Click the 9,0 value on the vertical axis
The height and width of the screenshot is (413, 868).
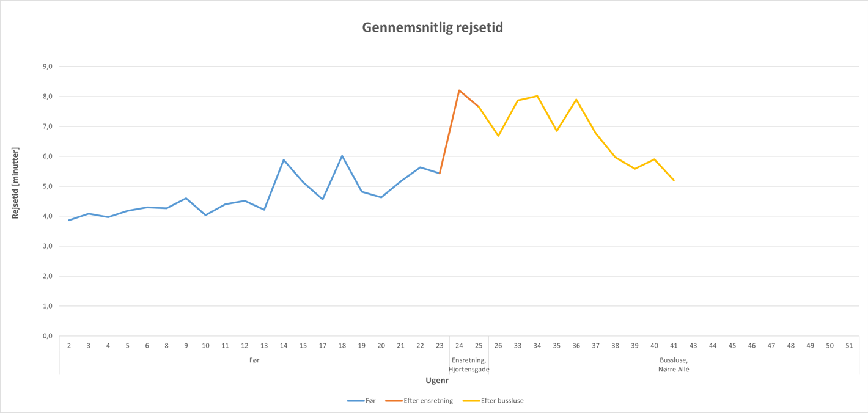tap(46, 67)
